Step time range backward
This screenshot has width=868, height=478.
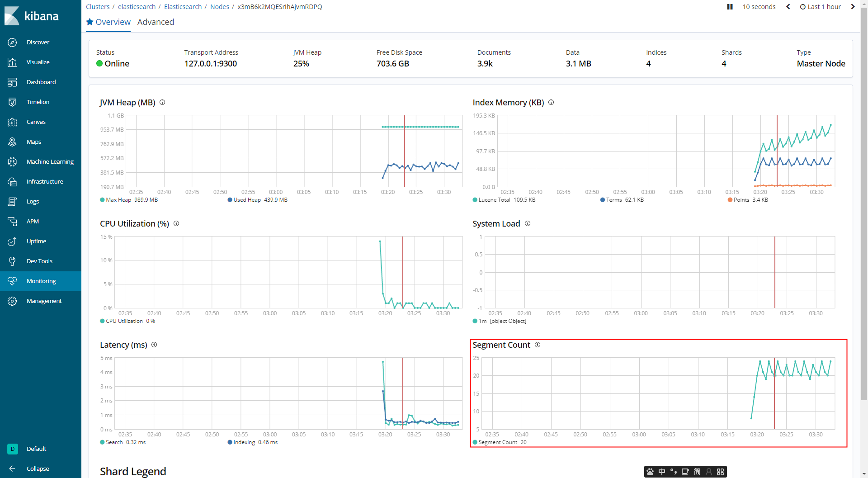788,7
